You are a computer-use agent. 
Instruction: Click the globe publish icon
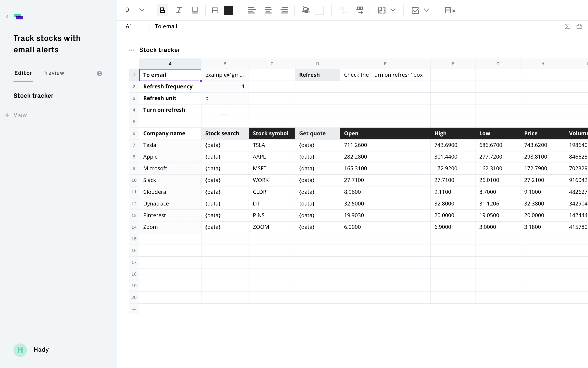[99, 73]
